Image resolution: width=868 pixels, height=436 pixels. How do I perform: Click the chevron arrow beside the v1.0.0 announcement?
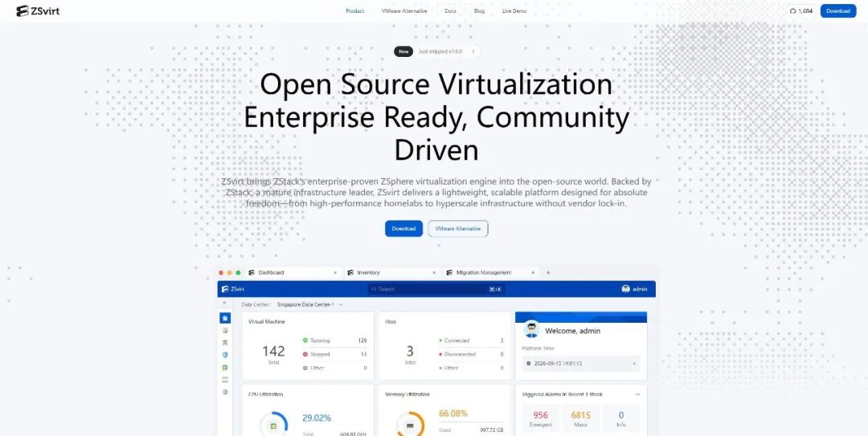click(473, 51)
